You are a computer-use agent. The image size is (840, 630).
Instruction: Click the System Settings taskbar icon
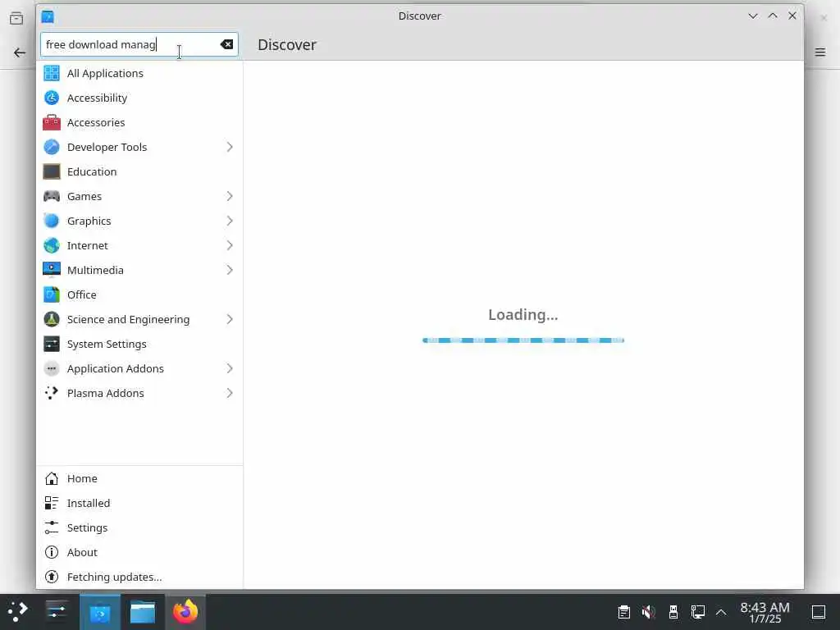[57, 612]
